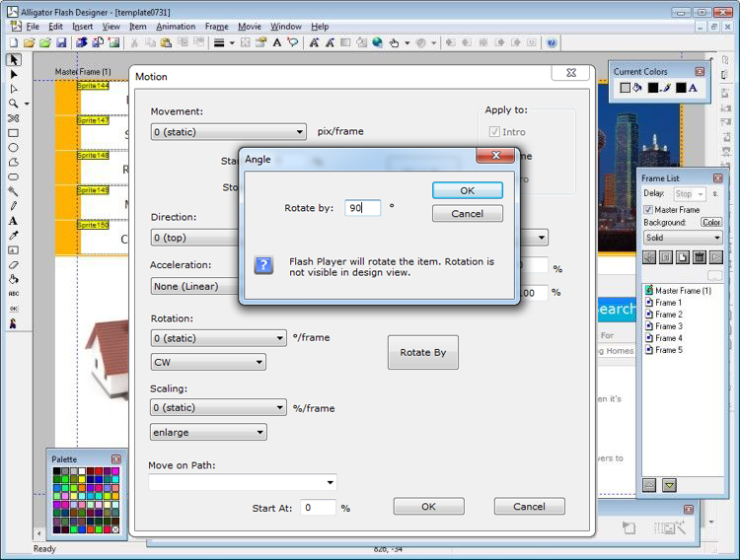Select the magnifier Zoom tool
The height and width of the screenshot is (560, 740).
[13, 104]
